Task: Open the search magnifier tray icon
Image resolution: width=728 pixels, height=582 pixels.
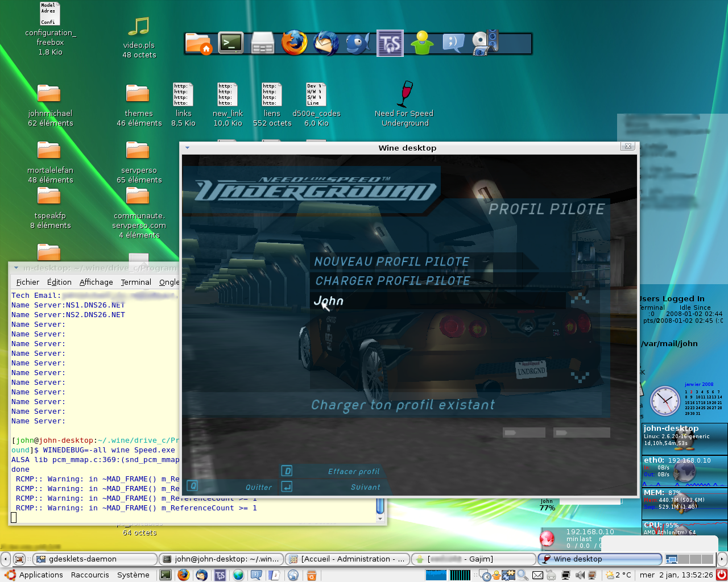Action: coord(523,575)
